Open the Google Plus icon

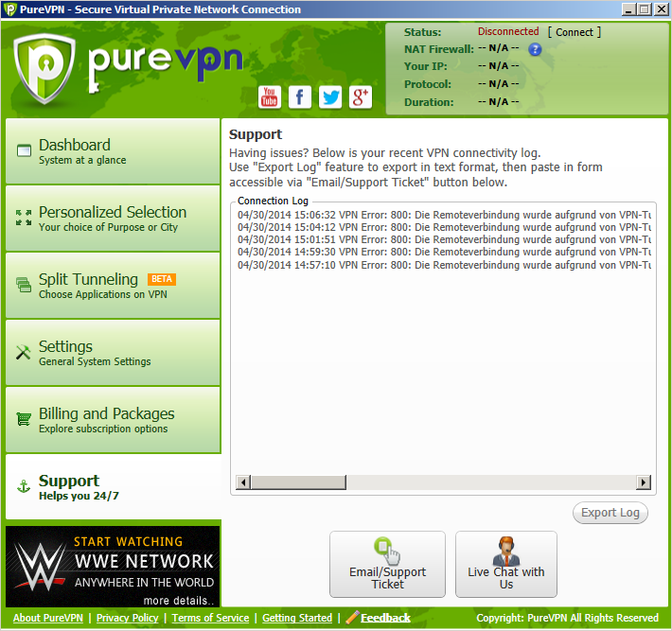coord(361,96)
